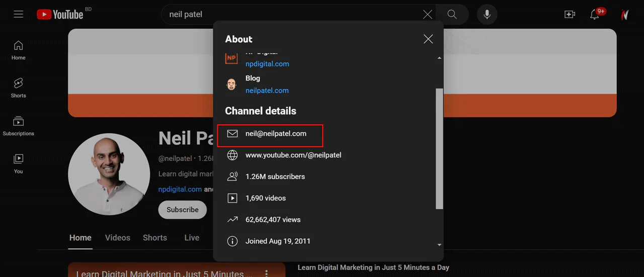Open Learn Digital Marketing video title on the right
The image size is (644, 277).
click(x=373, y=267)
